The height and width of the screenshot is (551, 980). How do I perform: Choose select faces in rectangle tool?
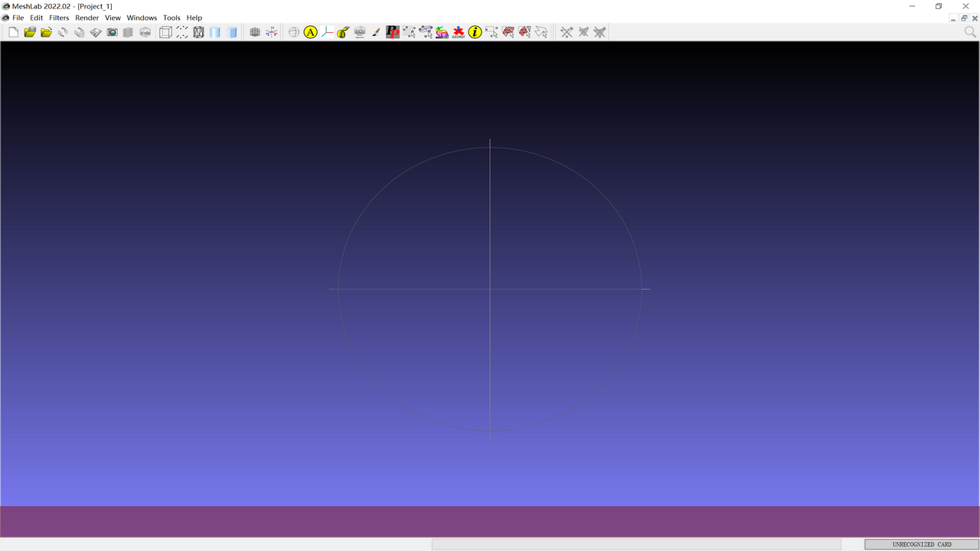508,32
